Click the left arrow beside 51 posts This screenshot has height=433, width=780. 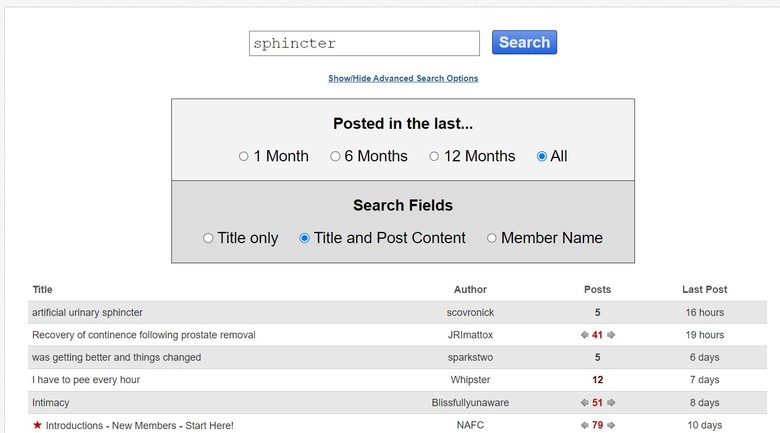(585, 403)
